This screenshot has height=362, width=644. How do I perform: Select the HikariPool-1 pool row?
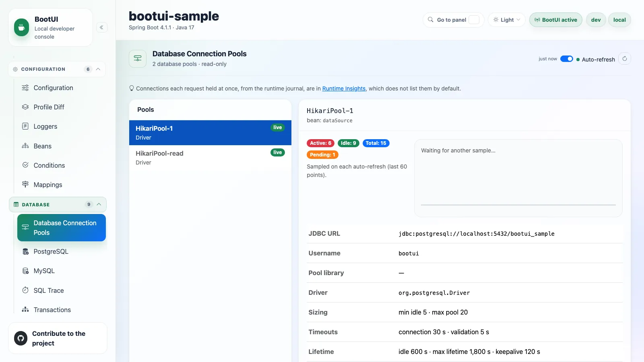click(x=210, y=133)
